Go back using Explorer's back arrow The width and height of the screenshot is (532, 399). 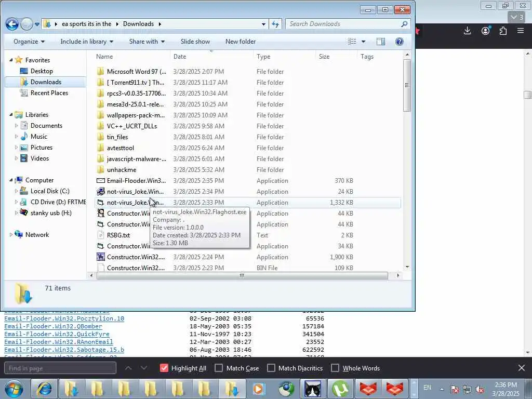click(12, 24)
